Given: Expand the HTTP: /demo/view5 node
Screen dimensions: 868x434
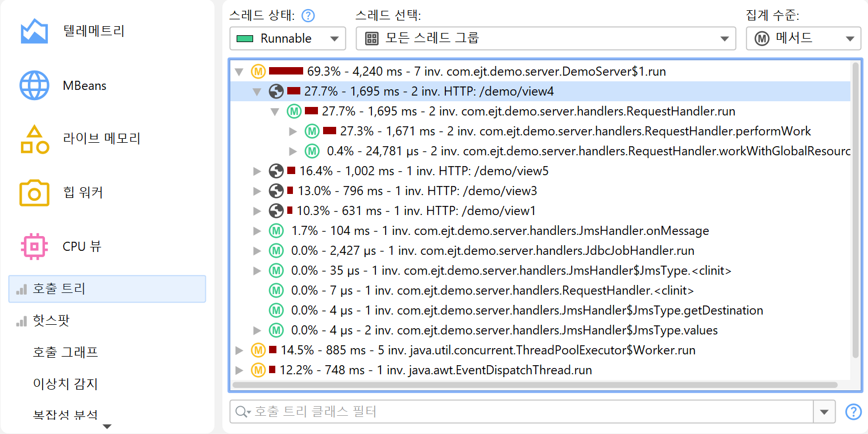Looking at the screenshot, I should click(257, 171).
